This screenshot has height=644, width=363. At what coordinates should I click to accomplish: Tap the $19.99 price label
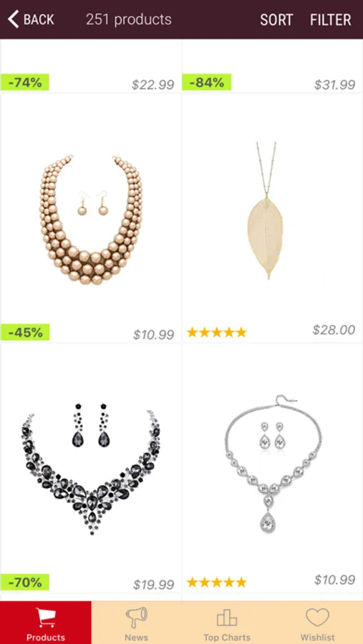tap(154, 584)
